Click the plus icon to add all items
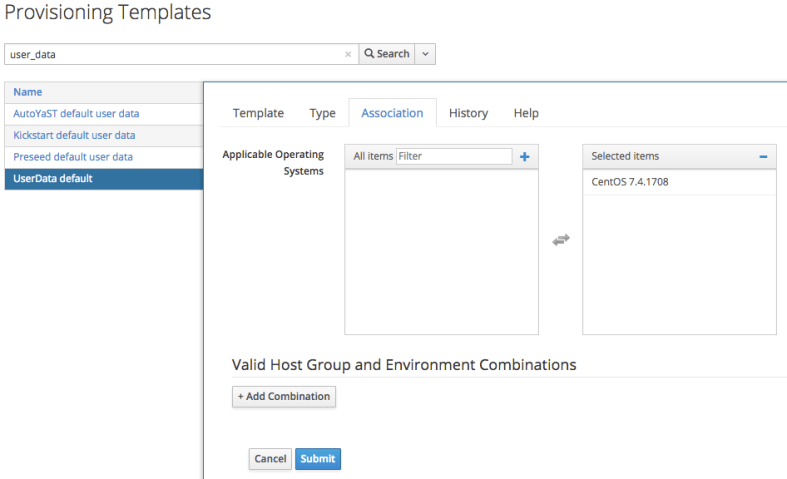The height and width of the screenshot is (479, 787). click(x=524, y=157)
